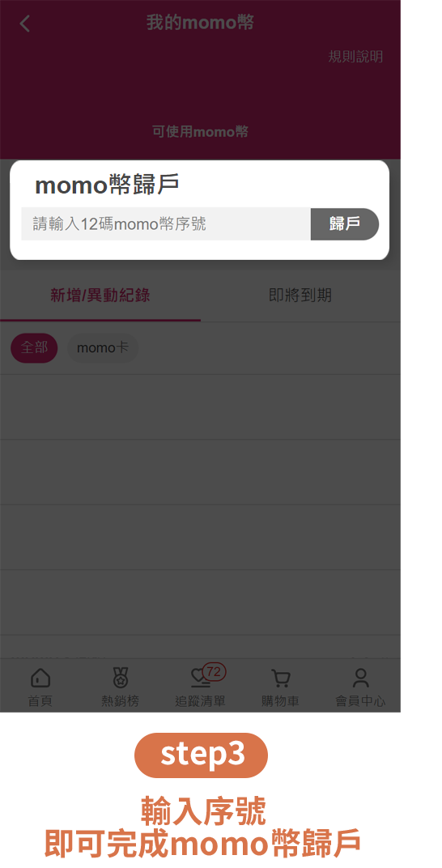442x868 pixels.
Task: Click the orange step3 badge
Action: point(201,755)
